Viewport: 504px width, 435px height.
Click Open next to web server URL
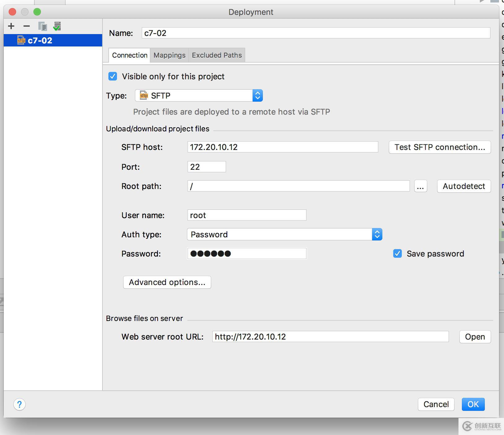pyautogui.click(x=475, y=337)
